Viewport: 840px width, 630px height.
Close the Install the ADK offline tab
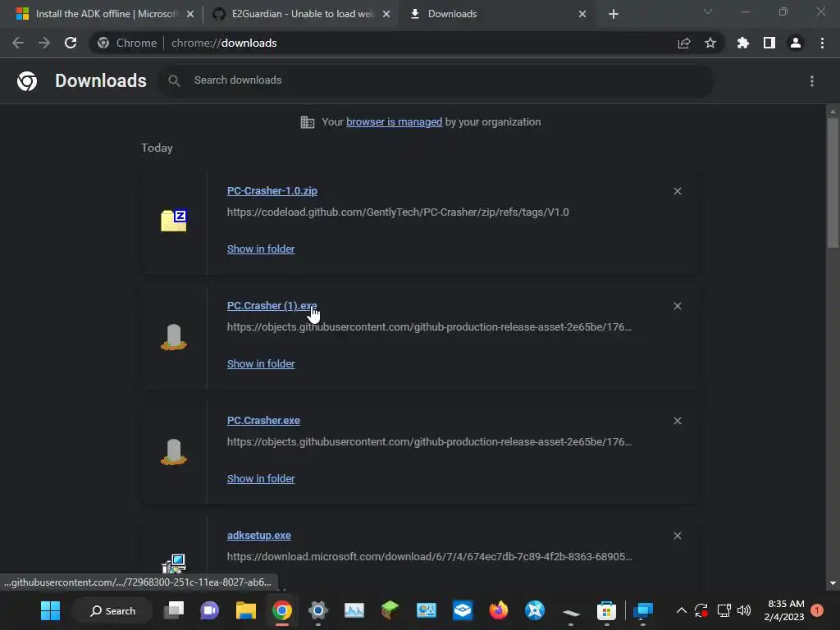point(190,14)
